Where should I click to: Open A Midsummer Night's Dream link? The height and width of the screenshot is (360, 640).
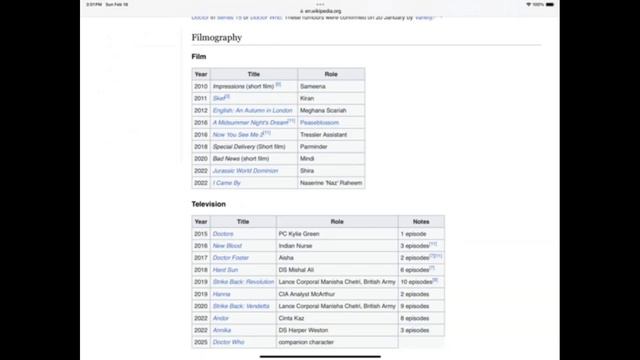250,122
